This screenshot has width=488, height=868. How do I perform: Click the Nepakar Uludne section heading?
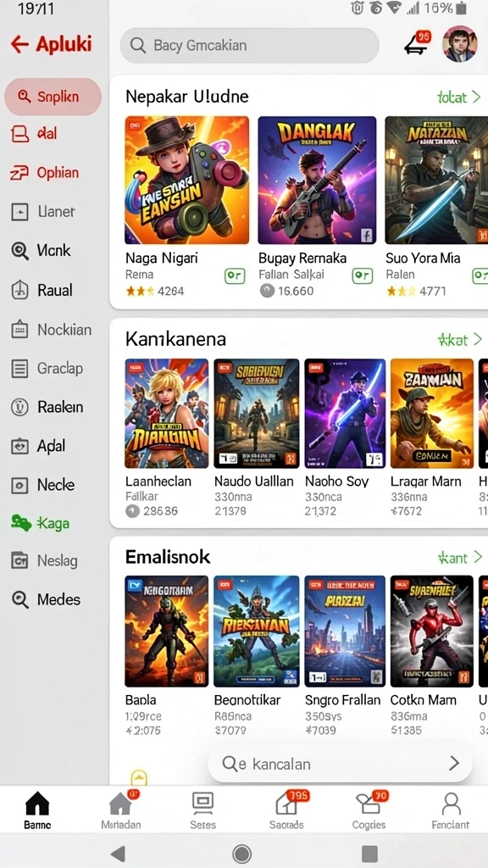pyautogui.click(x=187, y=97)
